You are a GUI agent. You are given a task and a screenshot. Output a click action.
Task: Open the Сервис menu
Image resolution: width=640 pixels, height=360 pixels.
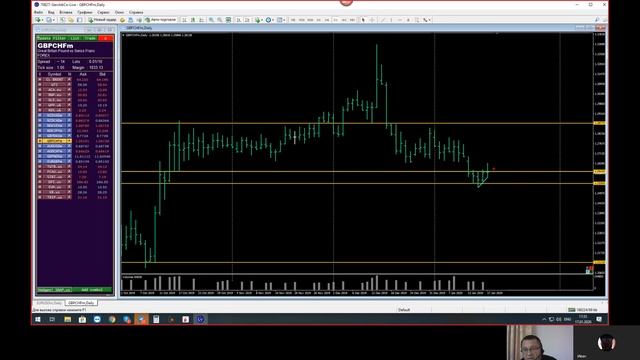click(x=103, y=12)
